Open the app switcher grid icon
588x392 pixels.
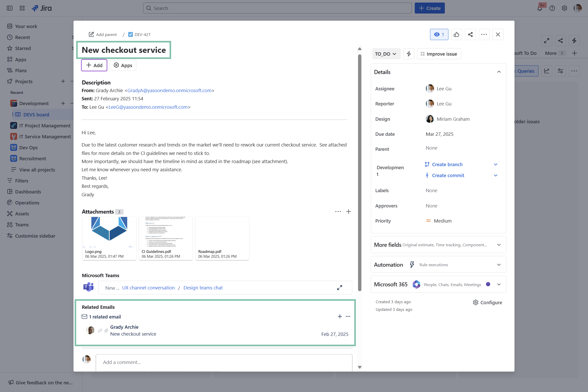[x=22, y=8]
